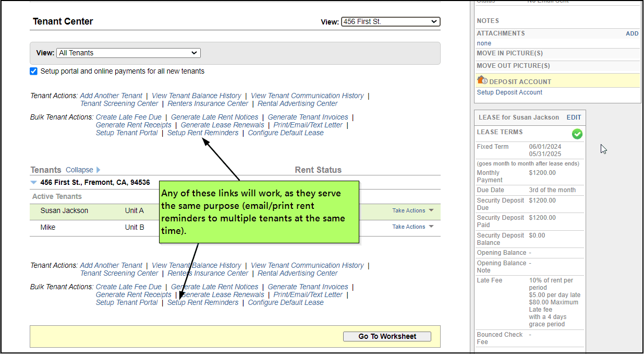This screenshot has width=644, height=354.
Task: Expand Take Actions for Susan Jackson
Action: pyautogui.click(x=412, y=211)
